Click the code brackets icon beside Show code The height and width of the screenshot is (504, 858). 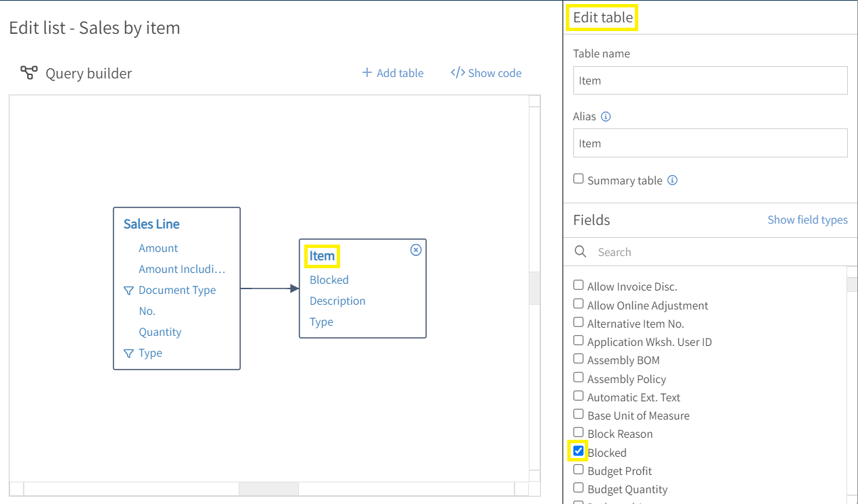click(457, 72)
